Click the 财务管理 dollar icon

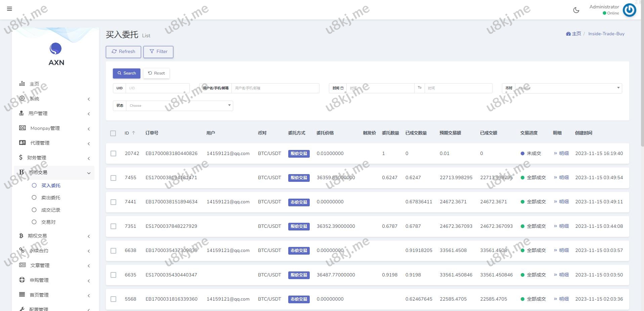point(21,157)
